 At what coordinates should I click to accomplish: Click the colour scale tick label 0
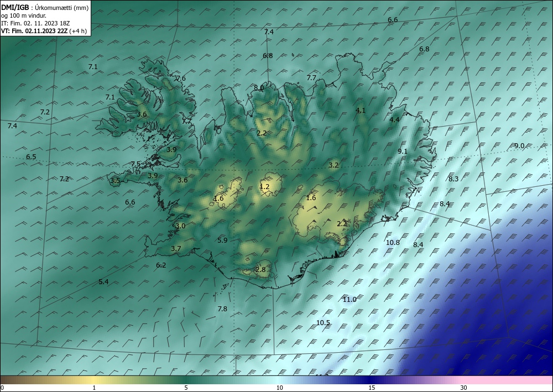point(2,388)
